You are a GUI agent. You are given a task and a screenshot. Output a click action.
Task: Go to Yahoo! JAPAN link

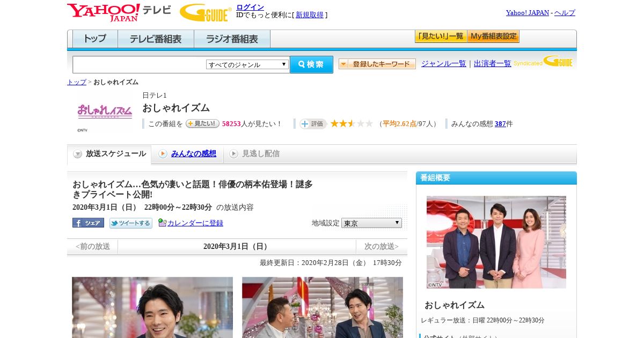(528, 12)
